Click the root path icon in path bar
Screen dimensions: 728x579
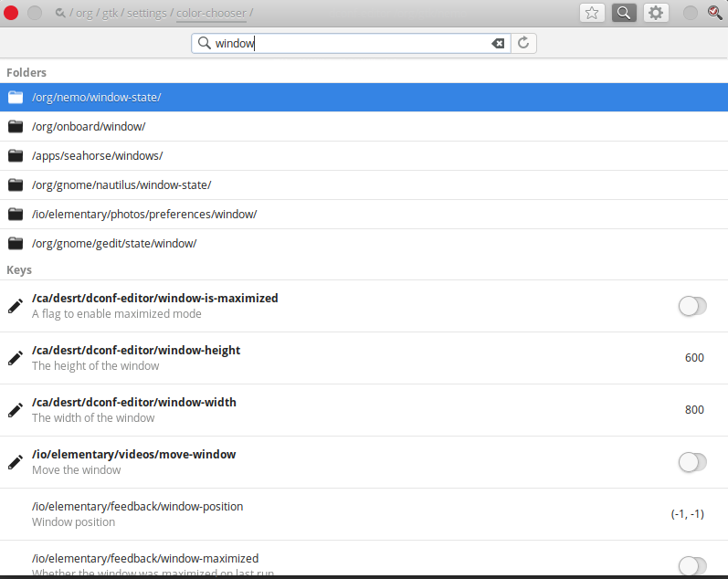tap(60, 13)
